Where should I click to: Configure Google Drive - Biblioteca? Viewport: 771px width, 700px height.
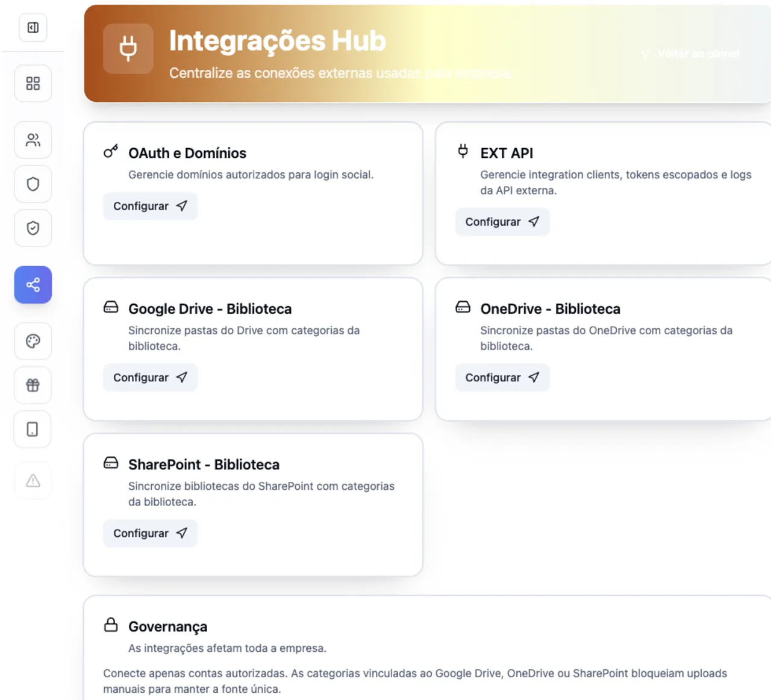[x=150, y=378]
